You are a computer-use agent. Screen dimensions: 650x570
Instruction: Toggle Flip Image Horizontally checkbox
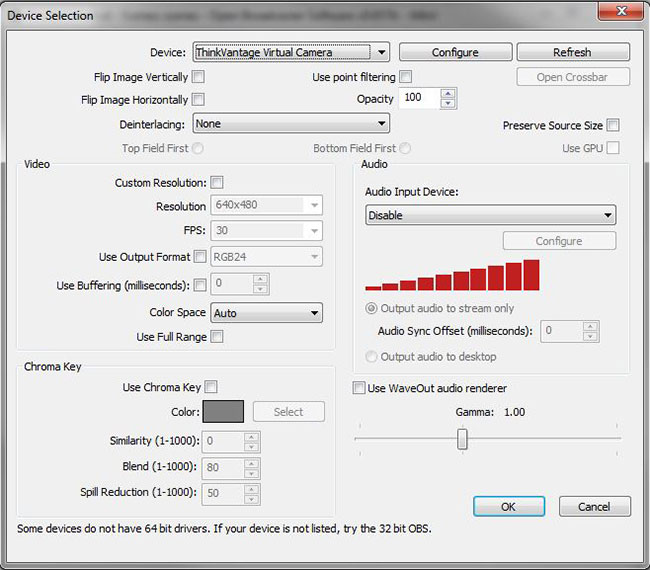pyautogui.click(x=198, y=99)
